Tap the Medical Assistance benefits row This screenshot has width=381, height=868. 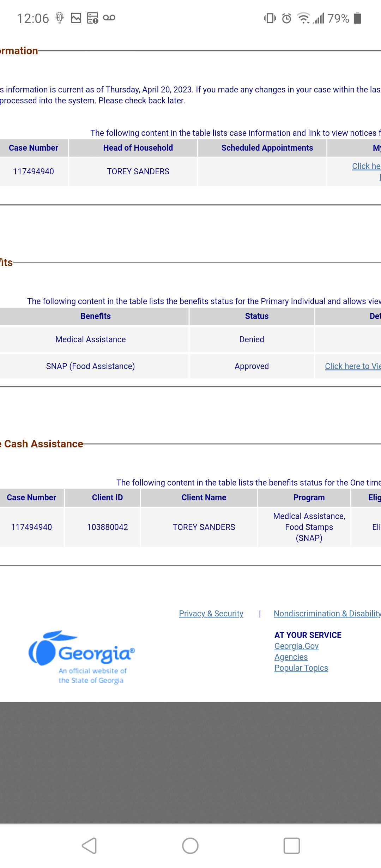190,339
